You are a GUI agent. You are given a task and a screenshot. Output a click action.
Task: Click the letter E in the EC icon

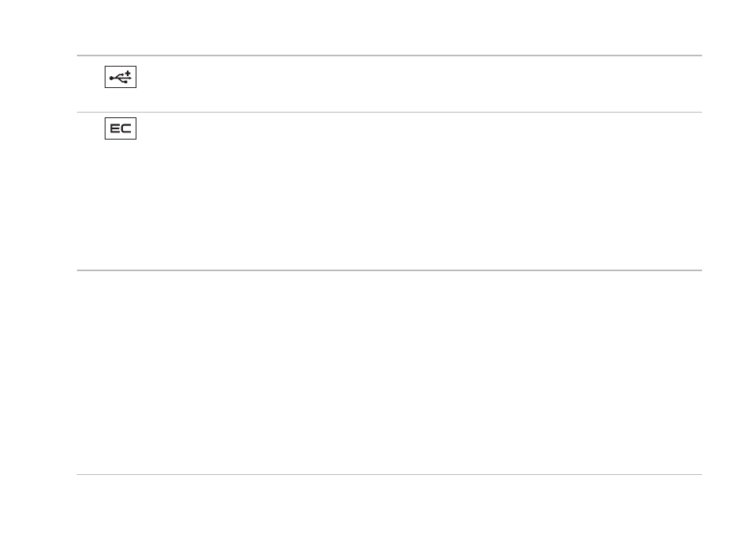click(115, 128)
